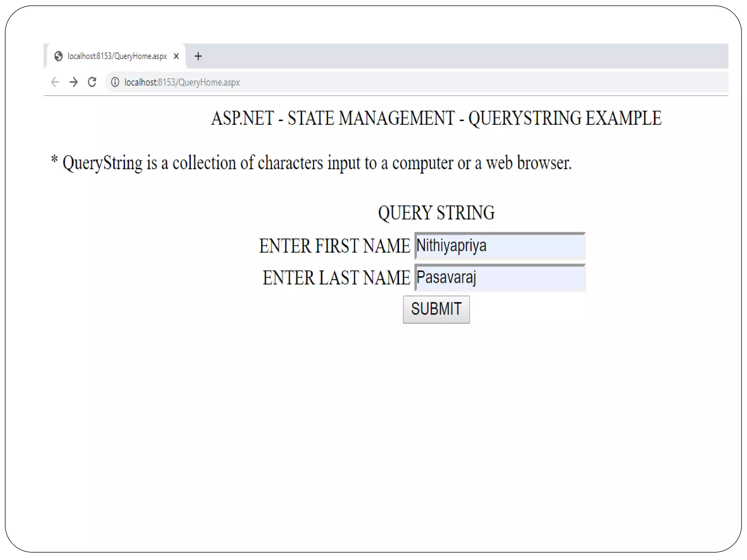Viewport: 747px width, 560px height.
Task: Click the ENTER FIRST NAME label
Action: (334, 246)
